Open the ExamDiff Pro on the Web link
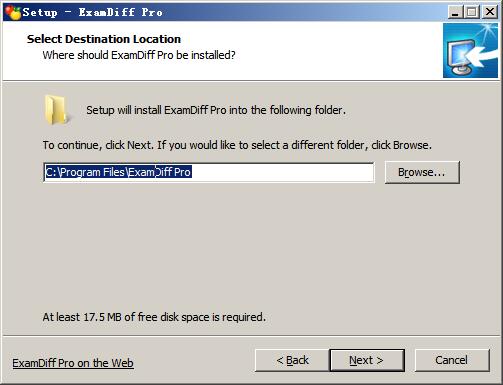503x385 pixels. click(x=73, y=363)
